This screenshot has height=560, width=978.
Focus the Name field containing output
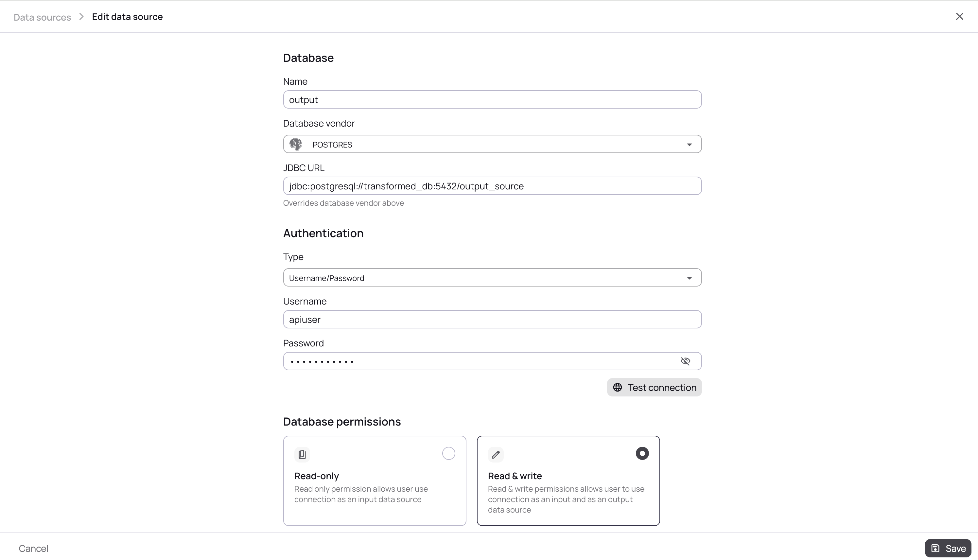pos(492,100)
